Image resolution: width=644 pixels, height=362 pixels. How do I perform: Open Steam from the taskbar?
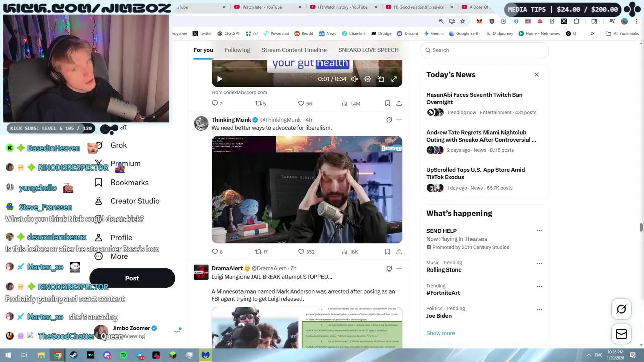click(74, 355)
